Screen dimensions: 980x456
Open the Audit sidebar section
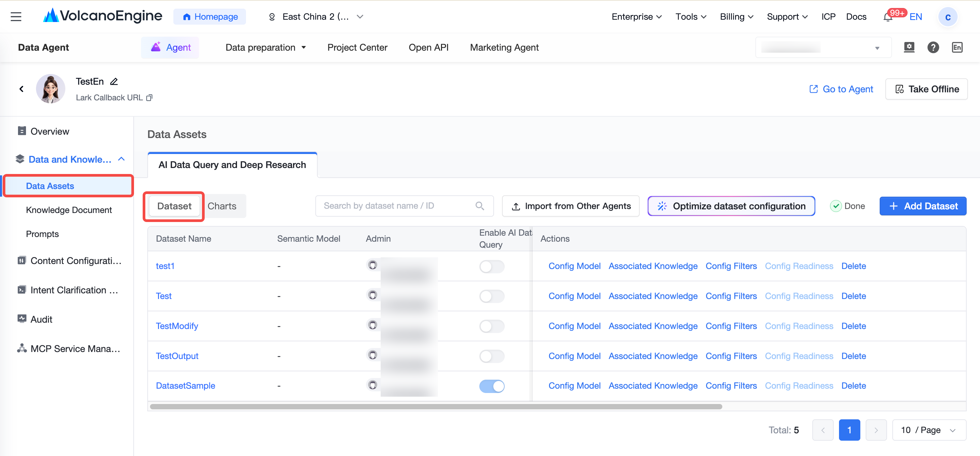[35, 319]
